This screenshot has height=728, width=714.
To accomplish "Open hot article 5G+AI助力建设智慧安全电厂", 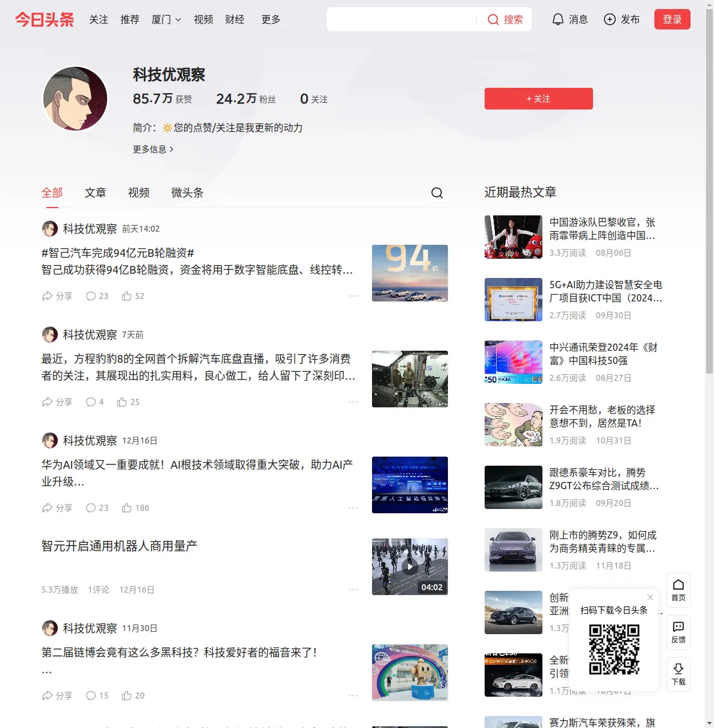I will 606,291.
